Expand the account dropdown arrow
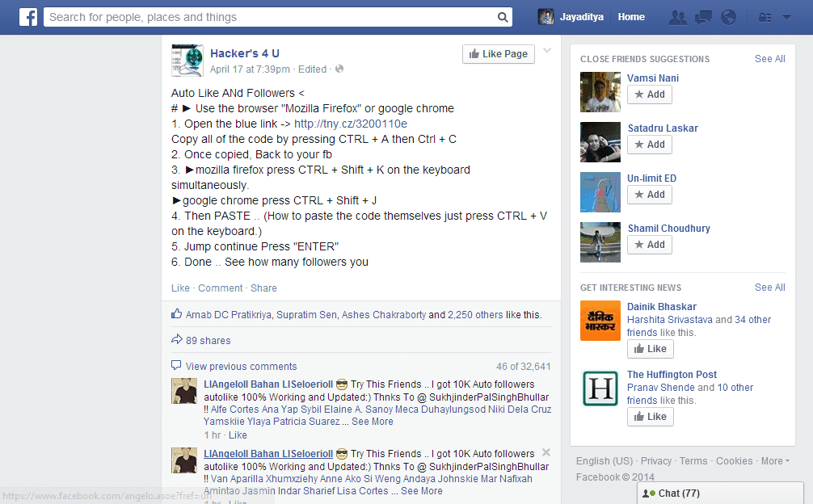The width and height of the screenshot is (813, 504). click(x=786, y=17)
